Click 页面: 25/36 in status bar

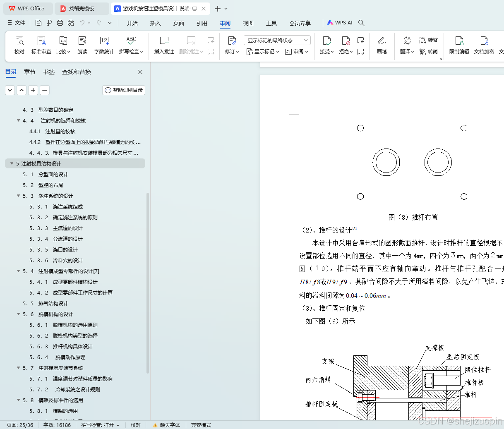click(x=20, y=425)
